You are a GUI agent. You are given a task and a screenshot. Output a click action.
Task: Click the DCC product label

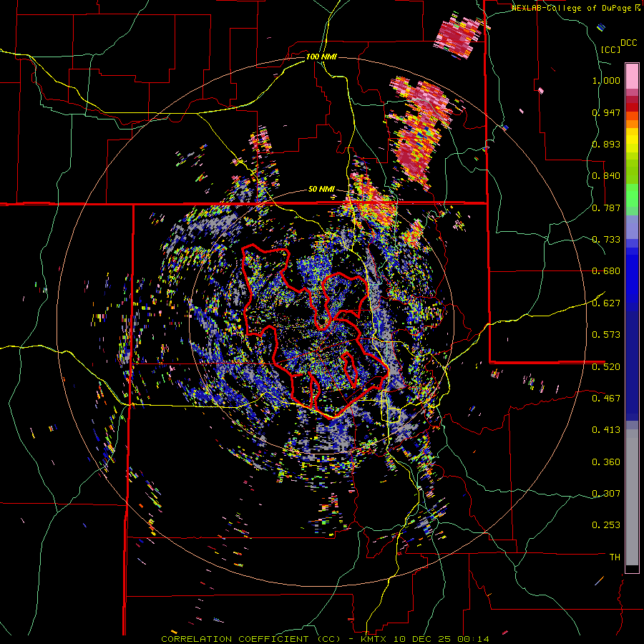click(628, 43)
